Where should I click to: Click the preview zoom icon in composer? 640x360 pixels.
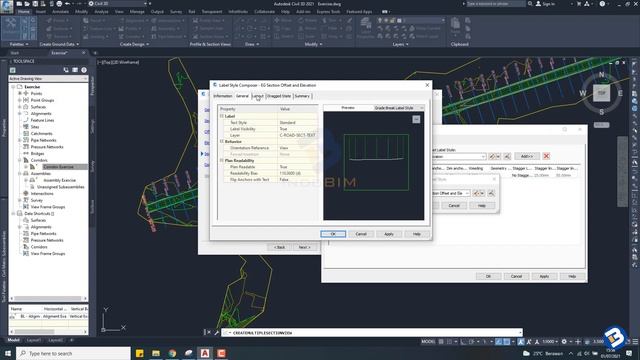416,119
